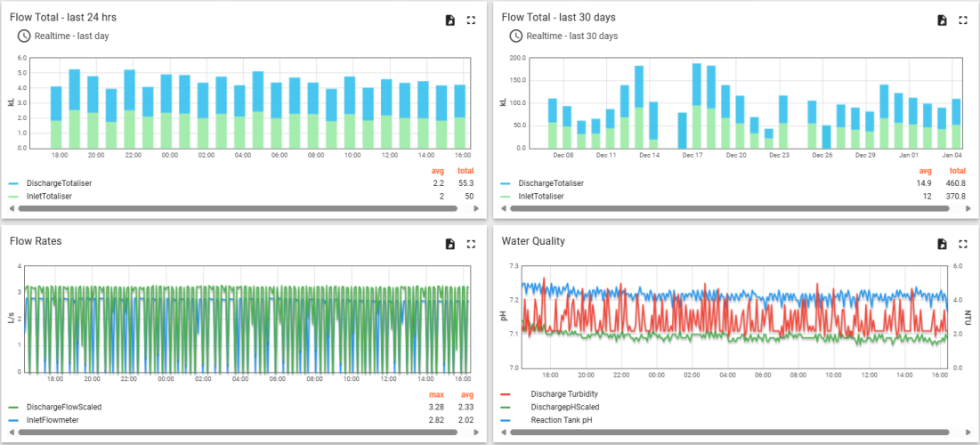The image size is (980, 445).
Task: Click the 3.28 max value for DischargeFlowScaled
Action: tap(436, 407)
